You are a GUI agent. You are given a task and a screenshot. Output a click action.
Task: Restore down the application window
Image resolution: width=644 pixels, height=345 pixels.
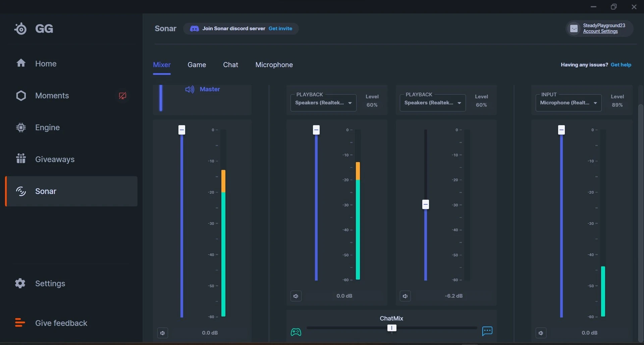tap(614, 7)
